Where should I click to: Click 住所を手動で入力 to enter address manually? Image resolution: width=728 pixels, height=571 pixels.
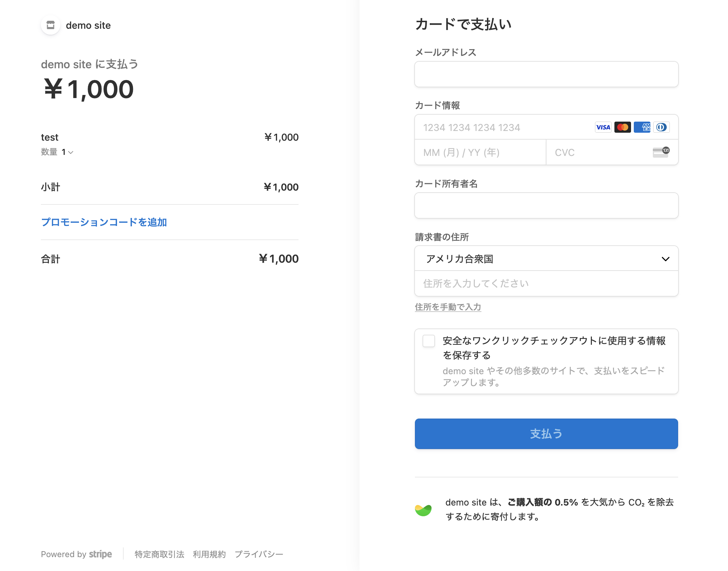point(447,307)
